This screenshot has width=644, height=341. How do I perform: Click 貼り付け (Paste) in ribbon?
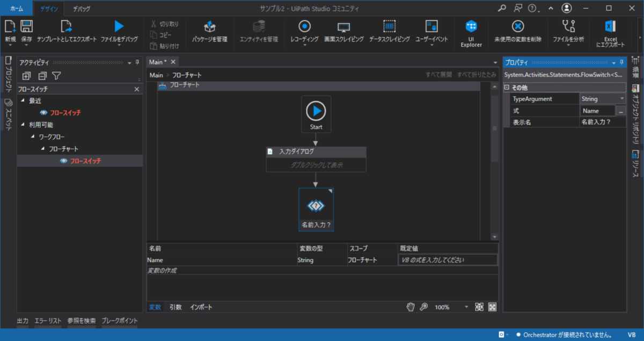pyautogui.click(x=165, y=46)
